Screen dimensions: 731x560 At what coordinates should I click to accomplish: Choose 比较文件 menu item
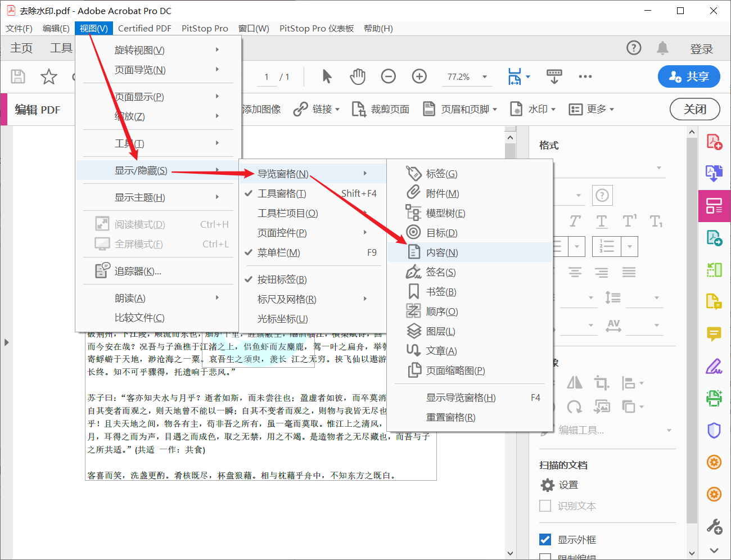[158, 318]
